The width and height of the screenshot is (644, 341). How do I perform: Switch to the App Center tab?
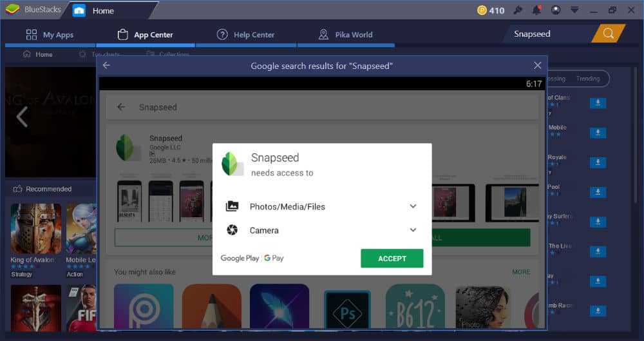[145, 35]
